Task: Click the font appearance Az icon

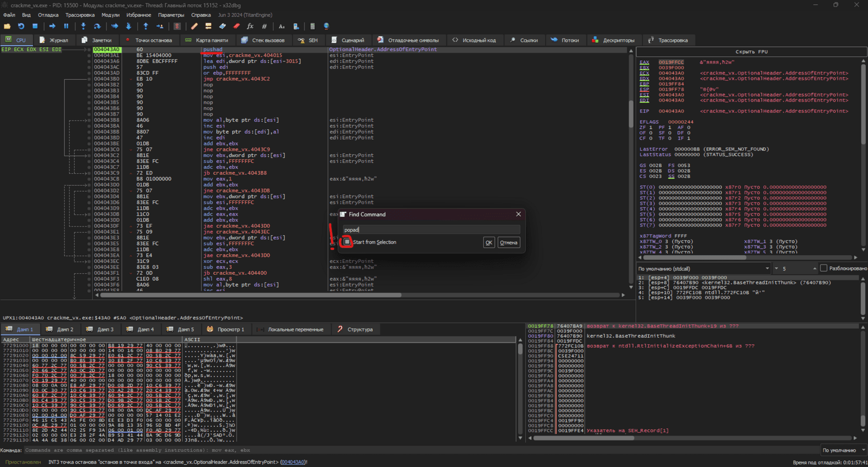Action: pyautogui.click(x=282, y=26)
